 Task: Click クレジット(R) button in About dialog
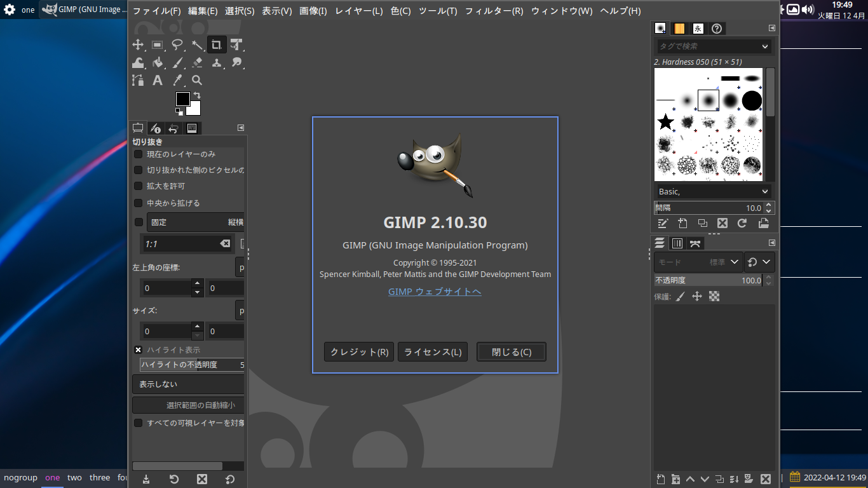tap(359, 352)
